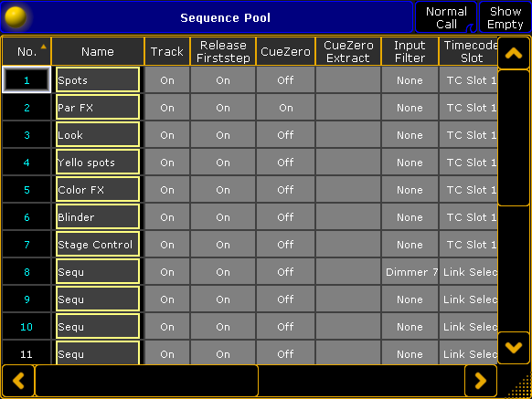This screenshot has width=532, height=399.
Task: Click the scroll down arrow icon
Action: tap(514, 348)
